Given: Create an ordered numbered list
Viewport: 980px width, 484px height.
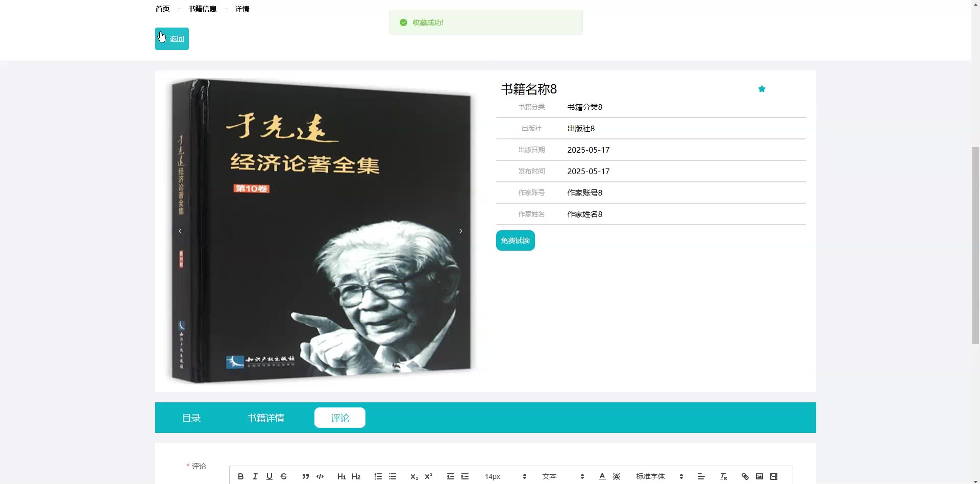Looking at the screenshot, I should [x=378, y=476].
